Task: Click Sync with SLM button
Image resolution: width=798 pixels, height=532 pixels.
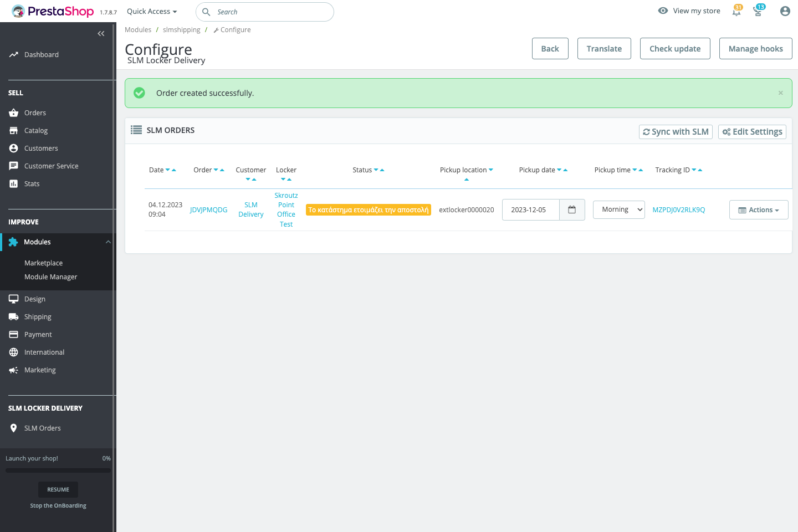Action: tap(676, 131)
